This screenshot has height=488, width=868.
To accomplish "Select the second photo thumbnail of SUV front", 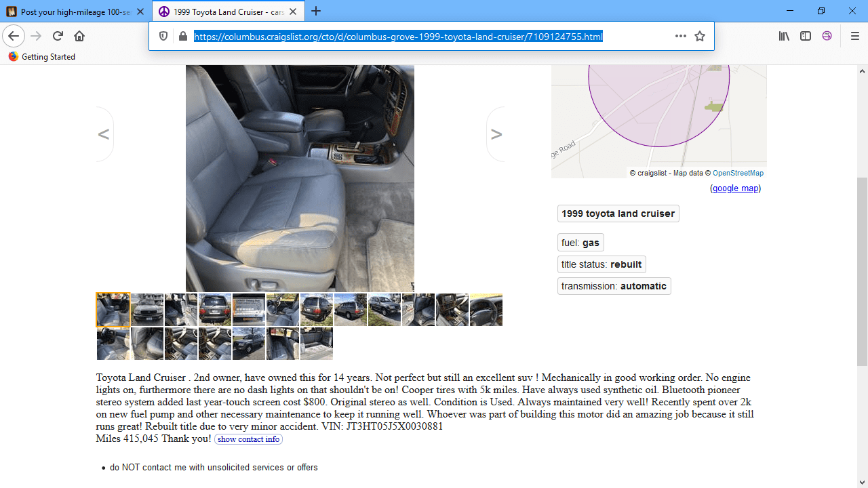I will coord(147,310).
